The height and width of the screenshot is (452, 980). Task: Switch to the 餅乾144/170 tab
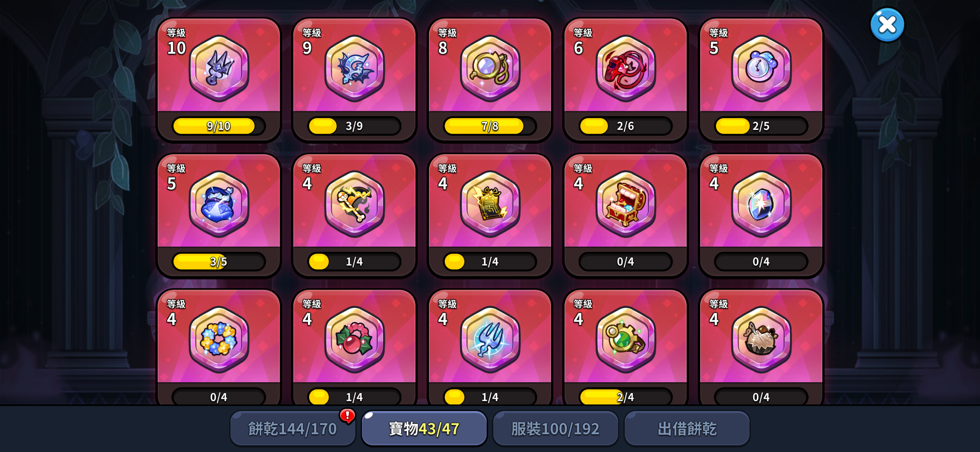tap(293, 429)
